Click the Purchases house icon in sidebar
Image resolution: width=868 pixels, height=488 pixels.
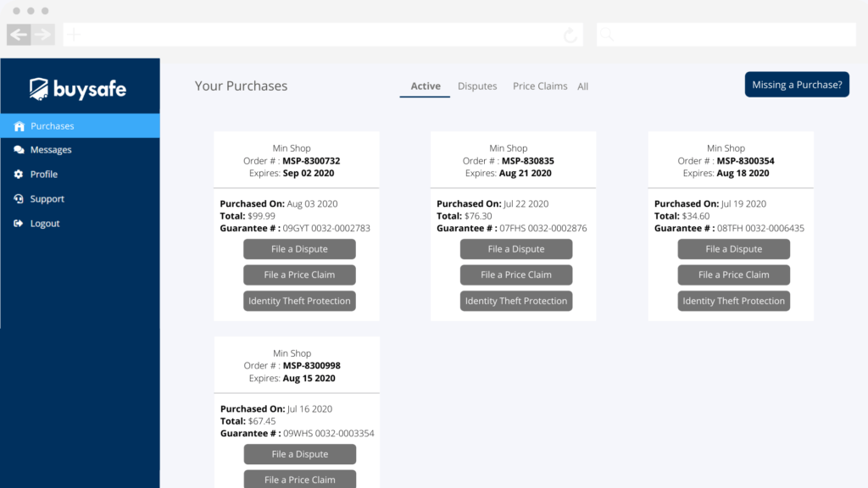[x=19, y=126]
